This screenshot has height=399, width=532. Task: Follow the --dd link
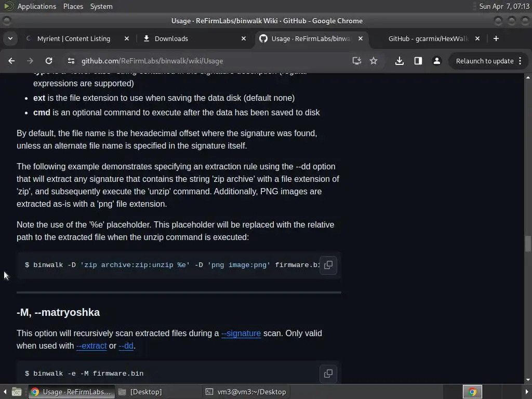[x=126, y=345]
